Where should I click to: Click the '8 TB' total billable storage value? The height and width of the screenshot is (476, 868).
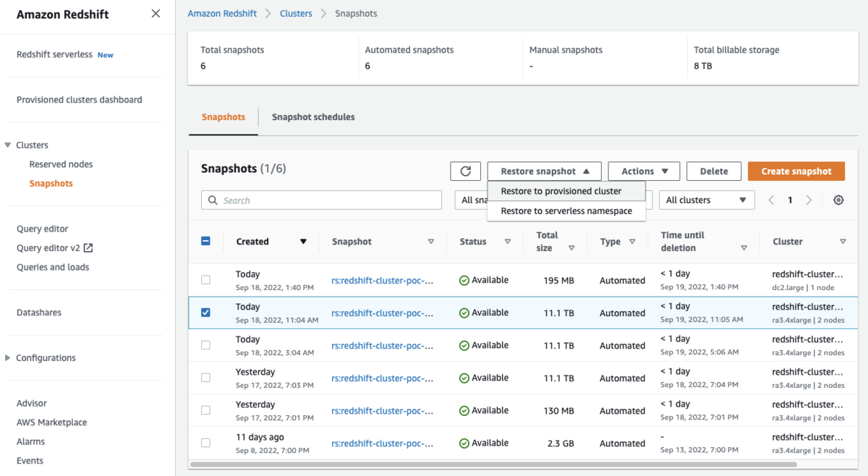pos(704,66)
